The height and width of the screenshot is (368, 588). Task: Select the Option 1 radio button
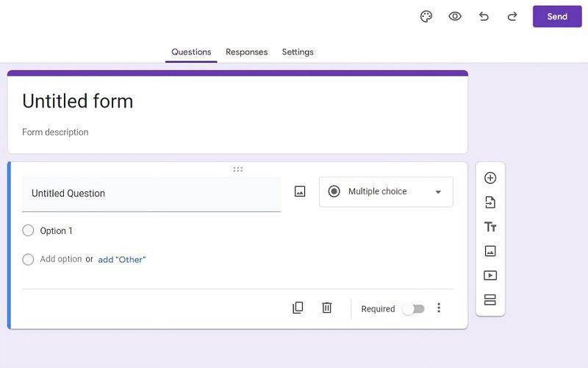(28, 230)
